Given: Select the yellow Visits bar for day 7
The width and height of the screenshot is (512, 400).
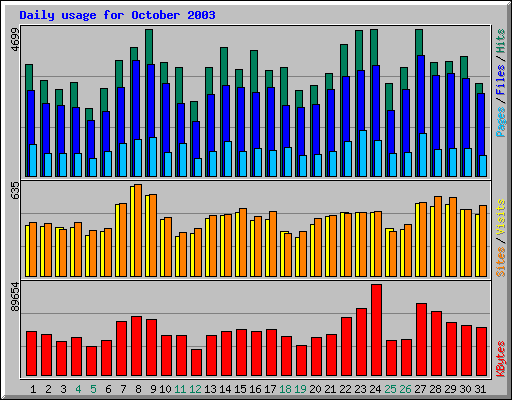Looking at the screenshot, I should [117, 240].
